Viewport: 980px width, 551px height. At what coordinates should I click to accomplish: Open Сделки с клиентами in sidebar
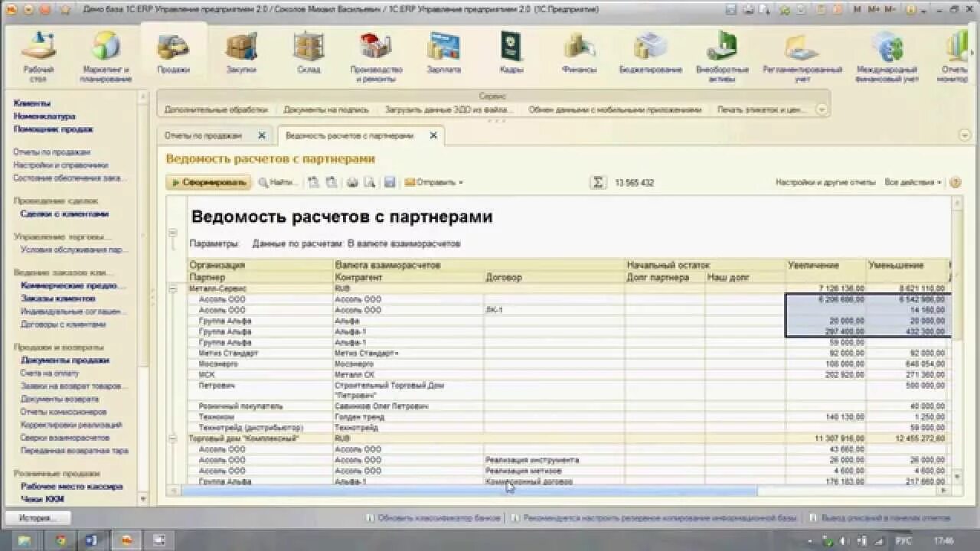[64, 214]
